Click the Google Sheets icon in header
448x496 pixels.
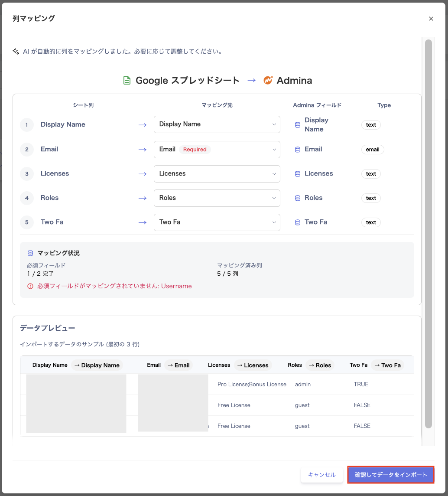[x=127, y=81]
